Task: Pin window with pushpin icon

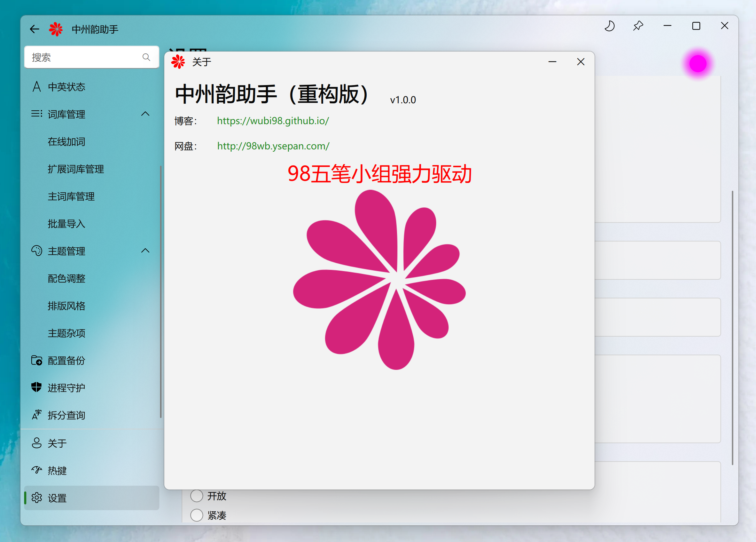Action: 638,26
